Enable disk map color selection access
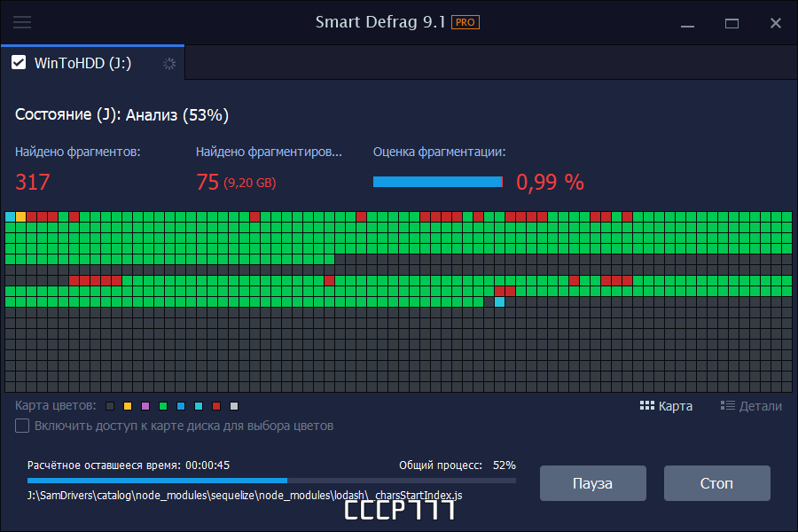The height and width of the screenshot is (532, 798). pos(22,426)
